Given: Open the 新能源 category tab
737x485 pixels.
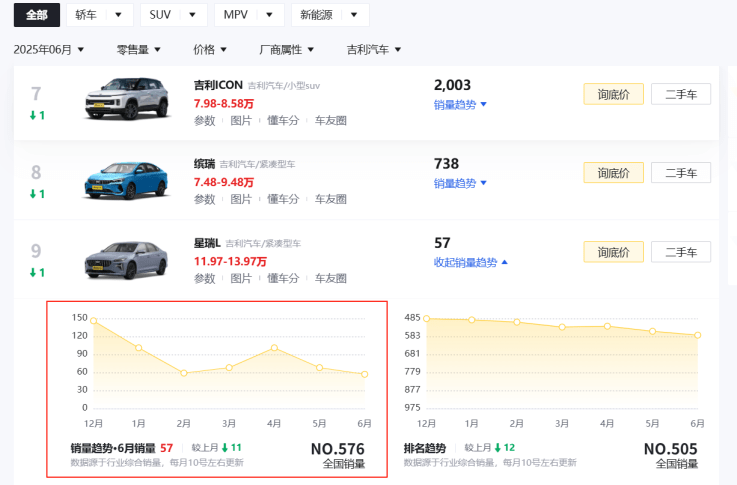Looking at the screenshot, I should (316, 15).
